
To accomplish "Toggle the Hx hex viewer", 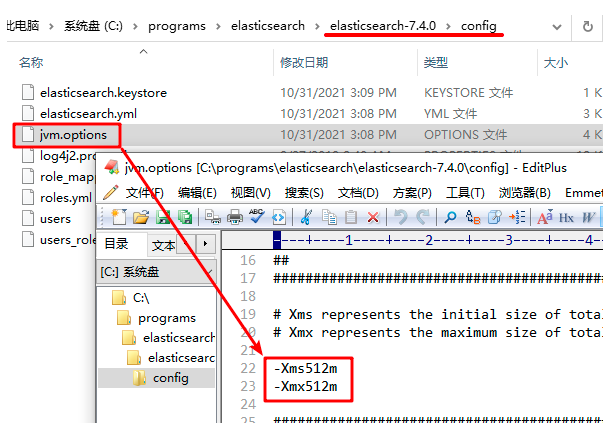I will 566,218.
